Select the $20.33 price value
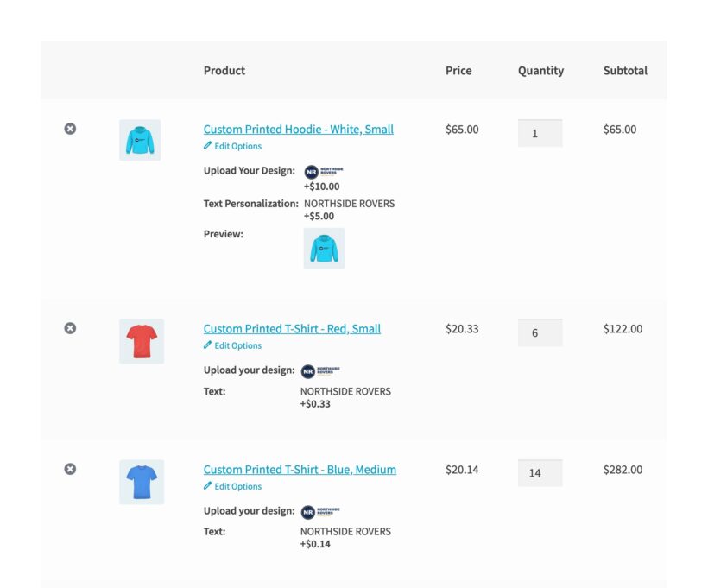This screenshot has width=708, height=588. pos(462,329)
